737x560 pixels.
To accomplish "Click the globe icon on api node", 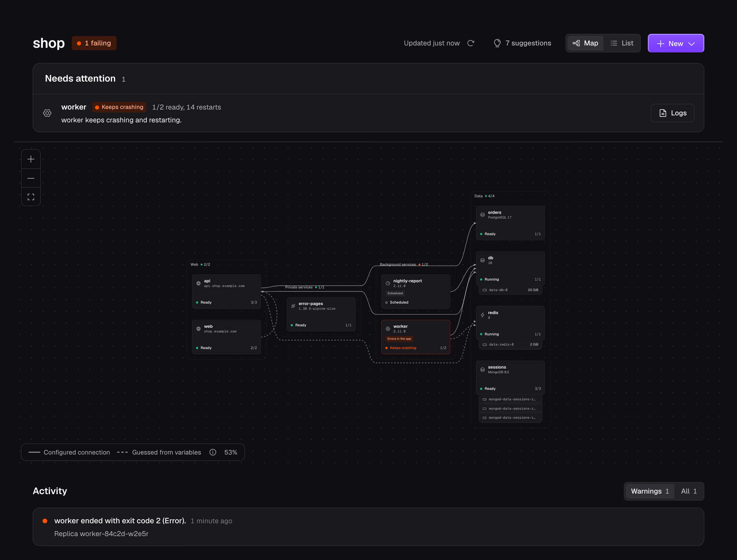I will pyautogui.click(x=199, y=283).
